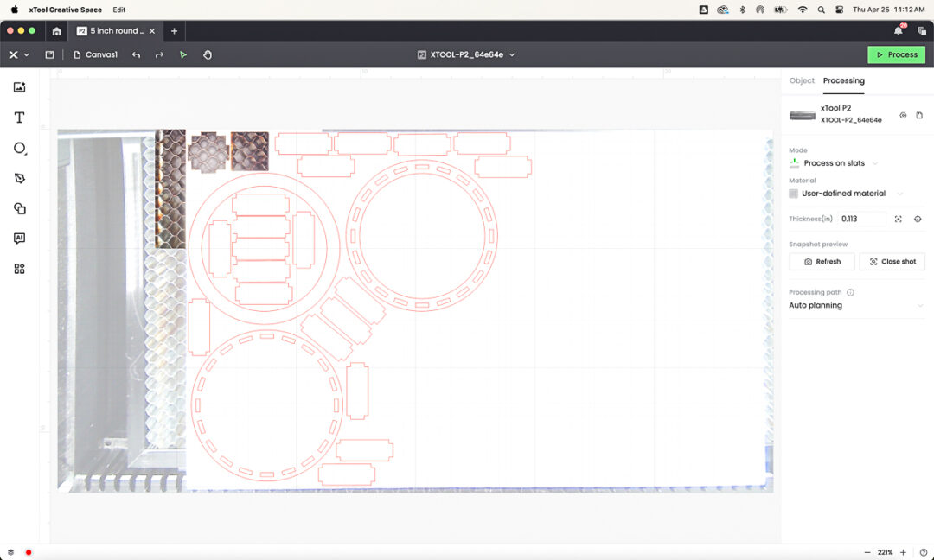Click the Undo arrow

[x=136, y=54]
